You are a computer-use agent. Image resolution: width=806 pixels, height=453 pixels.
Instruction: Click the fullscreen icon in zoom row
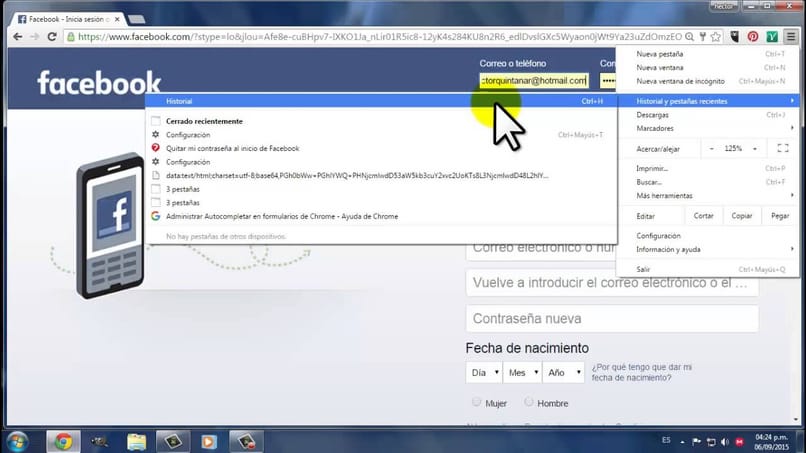tap(783, 149)
